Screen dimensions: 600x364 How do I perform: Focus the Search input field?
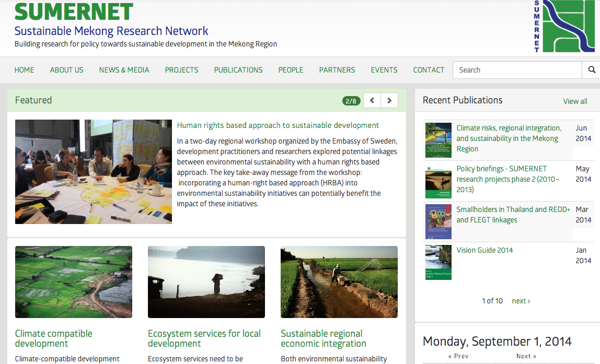tap(517, 70)
